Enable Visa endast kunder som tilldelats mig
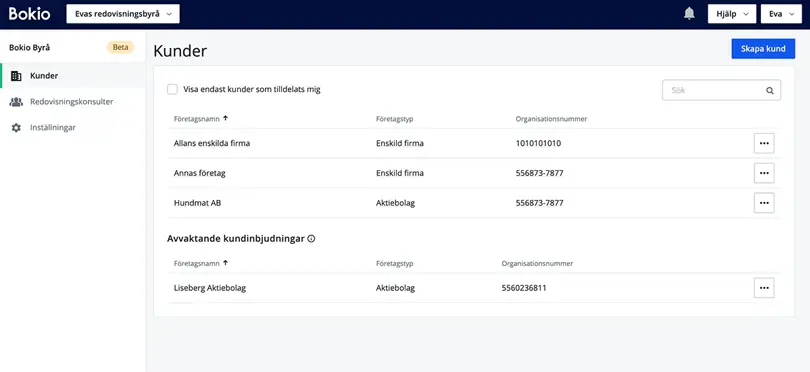 click(x=172, y=89)
